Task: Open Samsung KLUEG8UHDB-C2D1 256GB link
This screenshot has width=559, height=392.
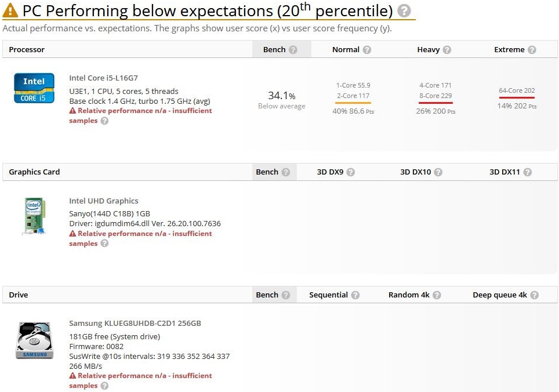Action: point(135,323)
